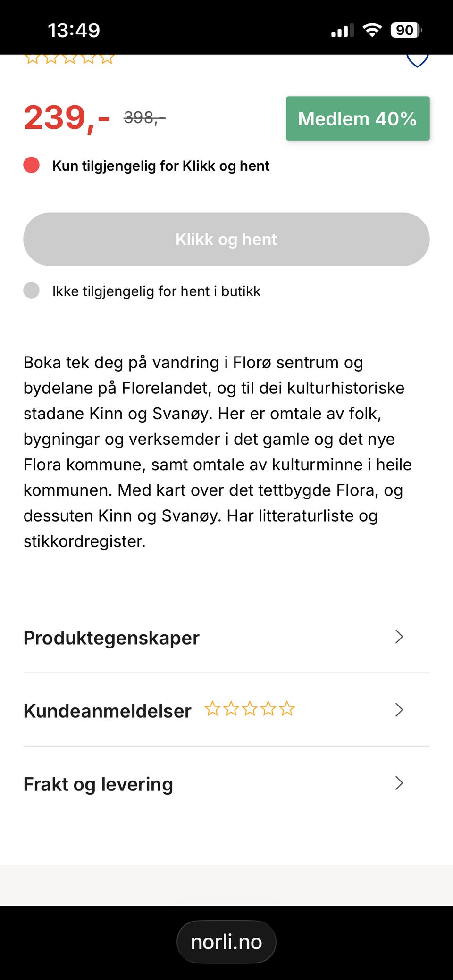Image resolution: width=453 pixels, height=980 pixels.
Task: Expand Produktegenskaper section chevron
Action: tap(399, 637)
